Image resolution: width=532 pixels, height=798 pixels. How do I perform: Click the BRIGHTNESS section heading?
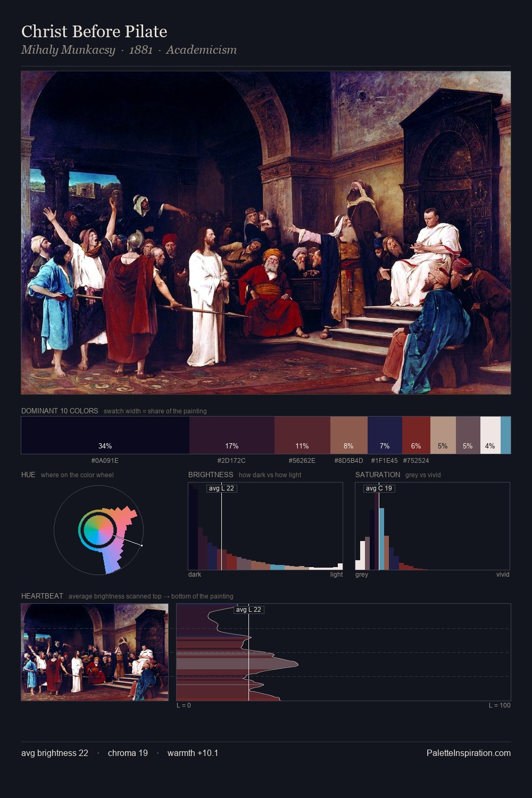[211, 475]
